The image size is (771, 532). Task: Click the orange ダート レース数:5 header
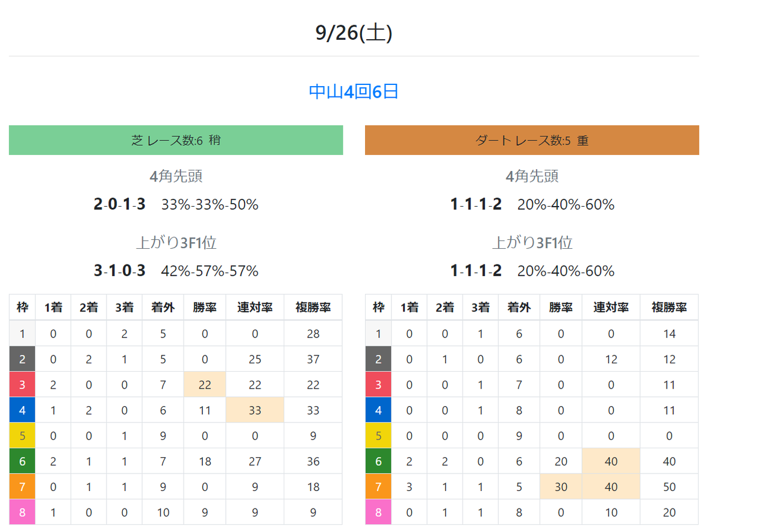(532, 140)
